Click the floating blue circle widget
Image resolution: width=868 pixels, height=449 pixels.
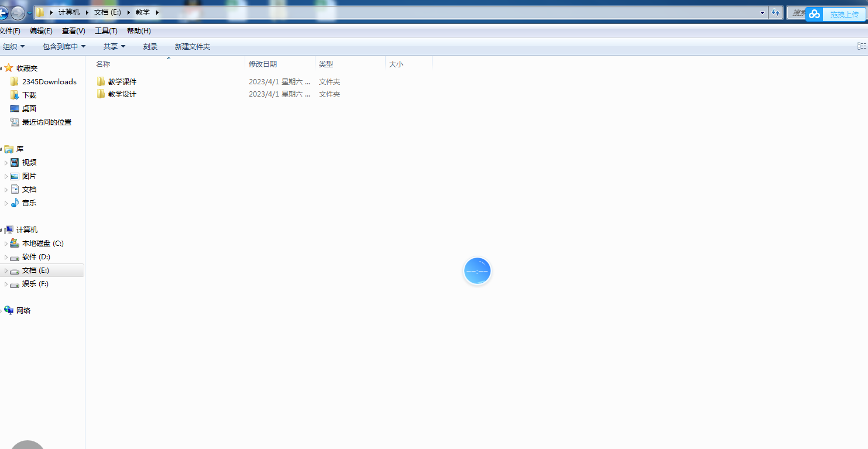(477, 271)
